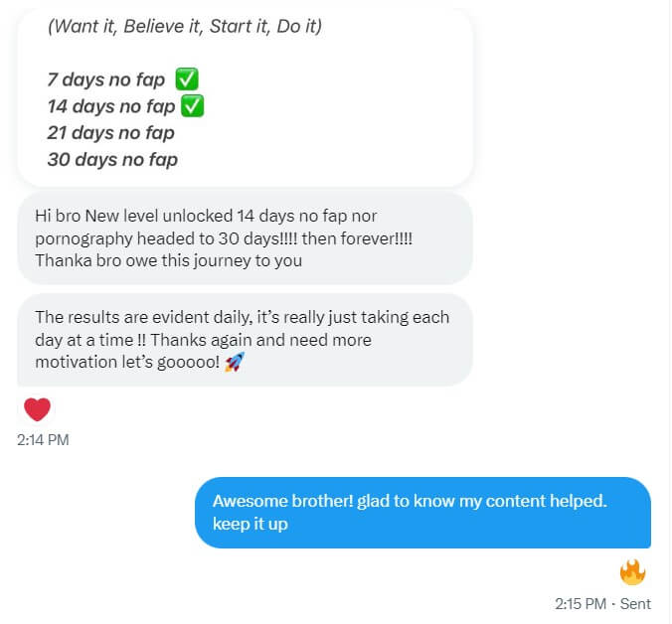Click the fire emoji reaction
Image resolution: width=672 pixels, height=624 pixels.
coord(632,572)
